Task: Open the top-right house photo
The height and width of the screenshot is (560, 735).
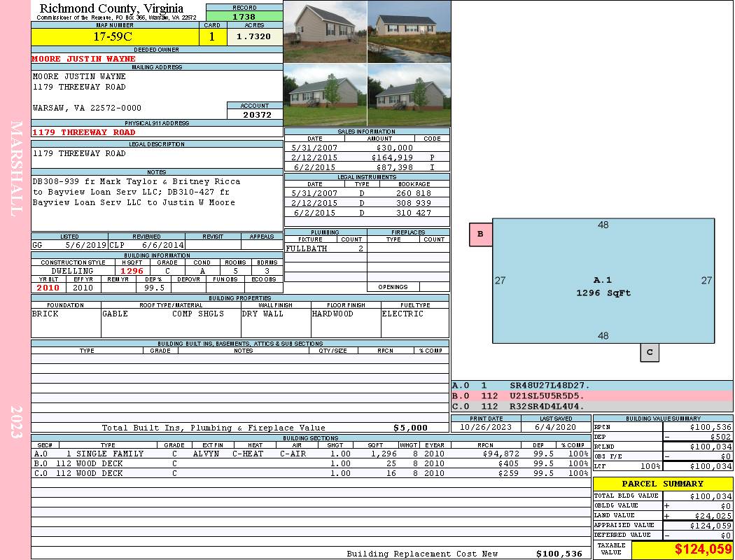Action: click(x=408, y=31)
